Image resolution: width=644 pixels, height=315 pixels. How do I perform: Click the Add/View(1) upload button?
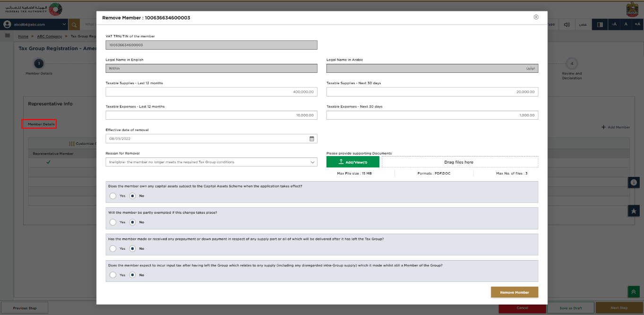[x=353, y=162]
